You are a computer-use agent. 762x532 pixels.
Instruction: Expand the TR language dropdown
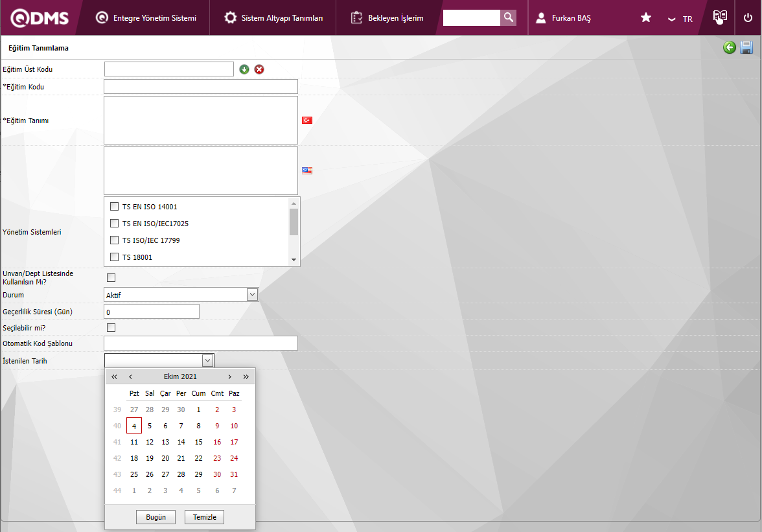coord(680,19)
